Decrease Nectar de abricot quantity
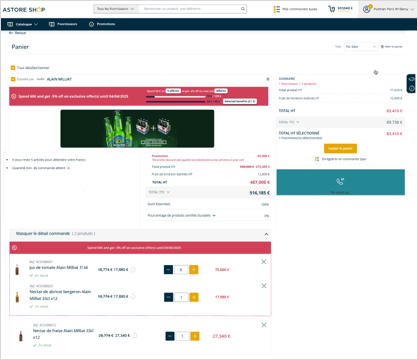The width and height of the screenshot is (418, 360). [169, 297]
